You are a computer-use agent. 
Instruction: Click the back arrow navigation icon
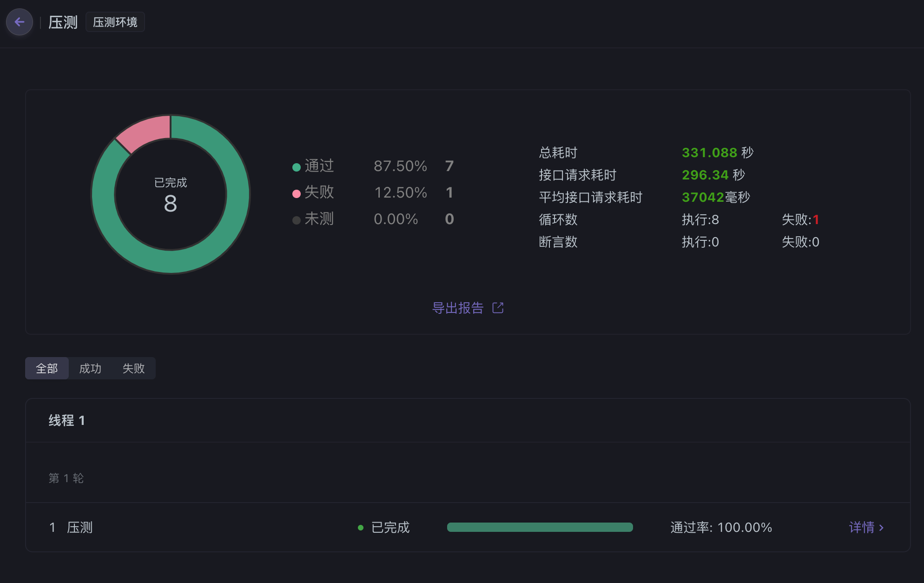click(x=19, y=22)
